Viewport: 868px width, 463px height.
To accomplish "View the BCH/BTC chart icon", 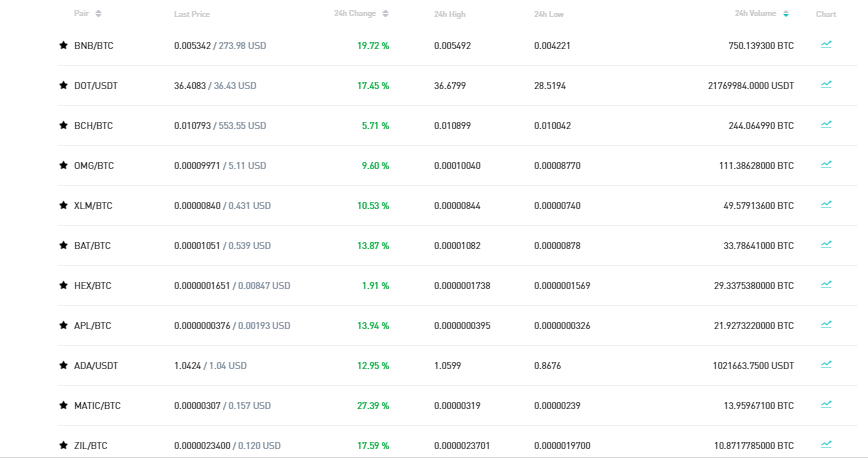I will [826, 124].
